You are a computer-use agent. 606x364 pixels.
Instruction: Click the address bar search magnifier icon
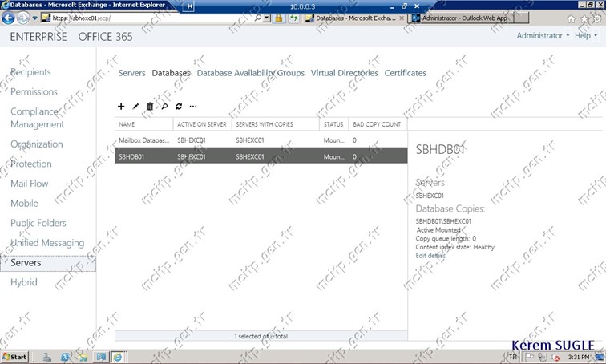click(257, 18)
